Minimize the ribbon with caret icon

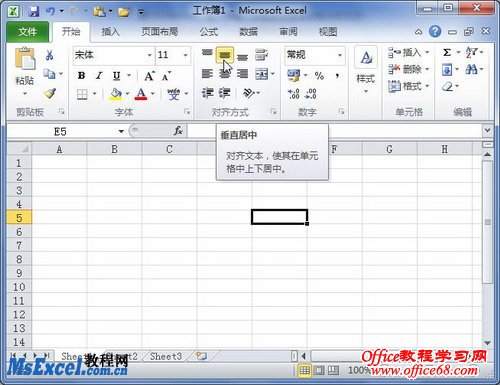click(418, 32)
